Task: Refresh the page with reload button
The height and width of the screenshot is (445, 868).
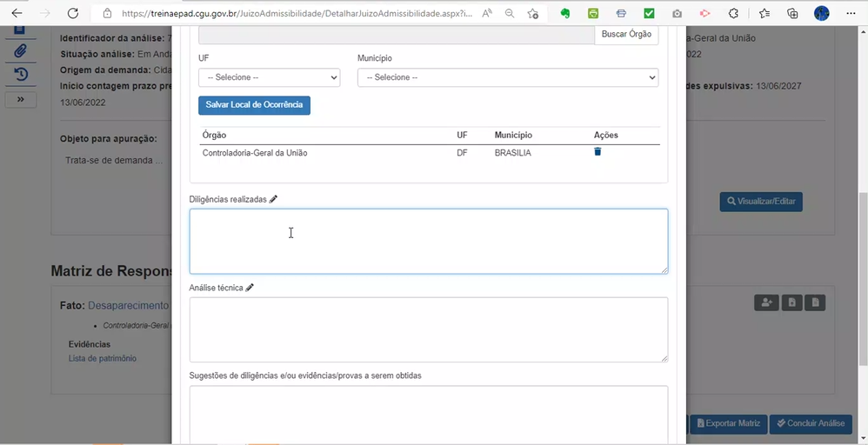Action: [x=73, y=14]
